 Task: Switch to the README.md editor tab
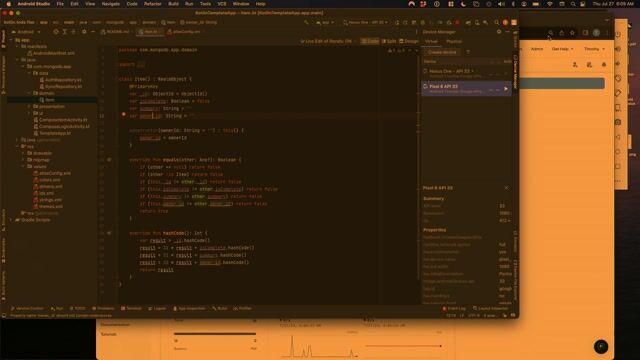click(x=117, y=31)
